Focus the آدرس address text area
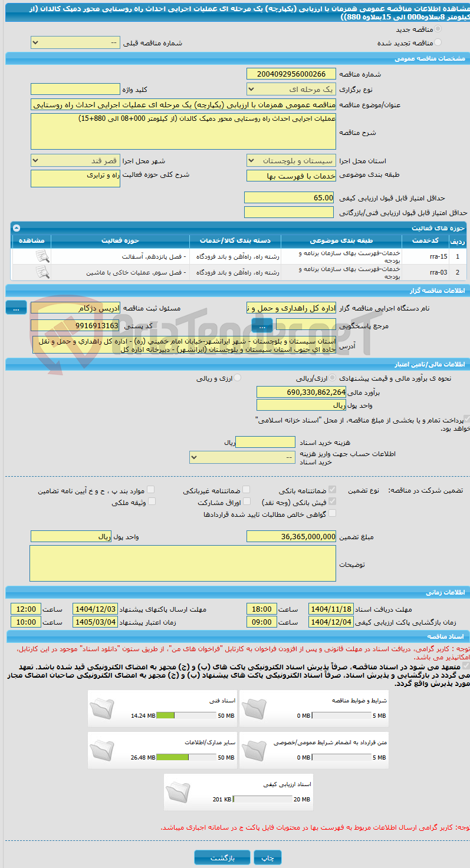Viewport: 470px width, 868px height. (x=184, y=345)
